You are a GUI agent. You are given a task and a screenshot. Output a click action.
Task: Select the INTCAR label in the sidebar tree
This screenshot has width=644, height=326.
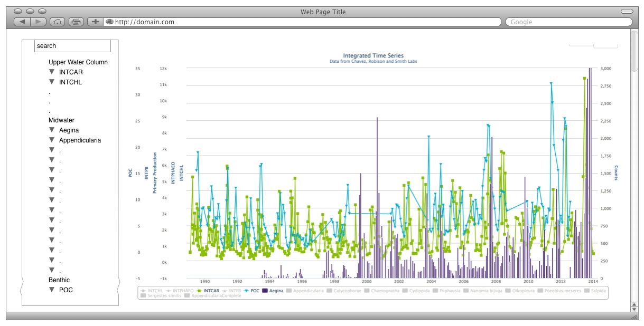(71, 72)
